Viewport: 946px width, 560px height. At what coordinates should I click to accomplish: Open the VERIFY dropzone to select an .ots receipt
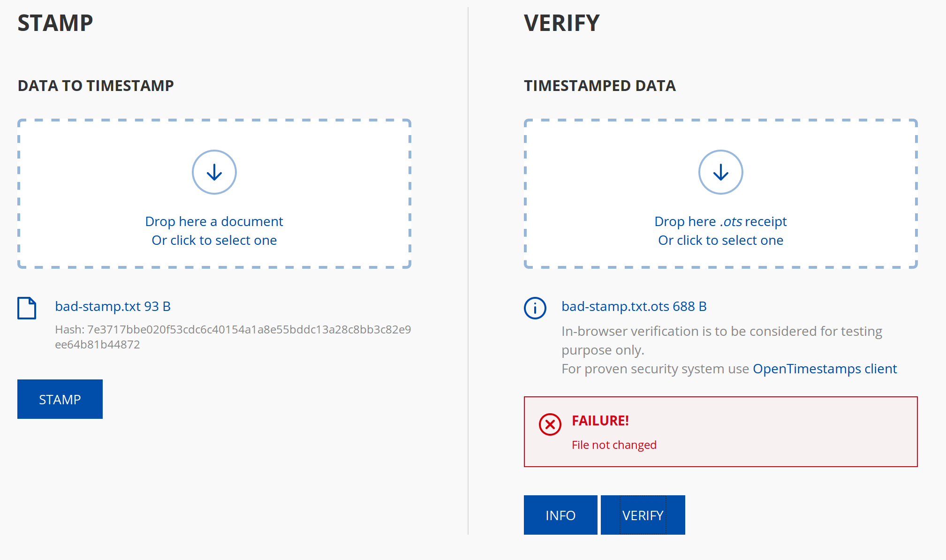[721, 193]
